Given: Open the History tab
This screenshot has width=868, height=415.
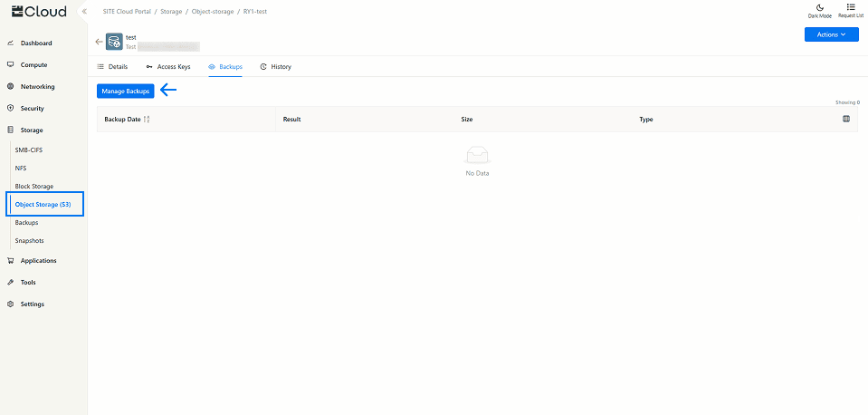Looking at the screenshot, I should (x=276, y=67).
